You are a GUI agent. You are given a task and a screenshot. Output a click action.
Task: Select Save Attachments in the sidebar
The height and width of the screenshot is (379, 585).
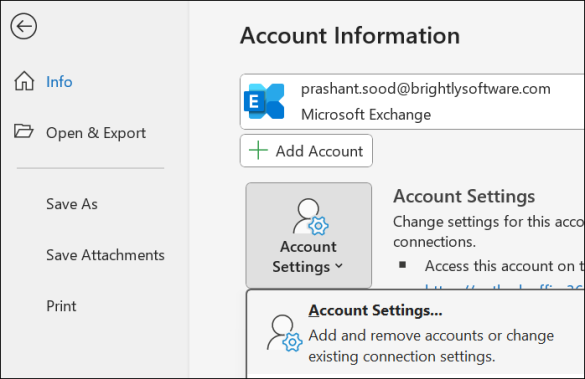point(105,255)
